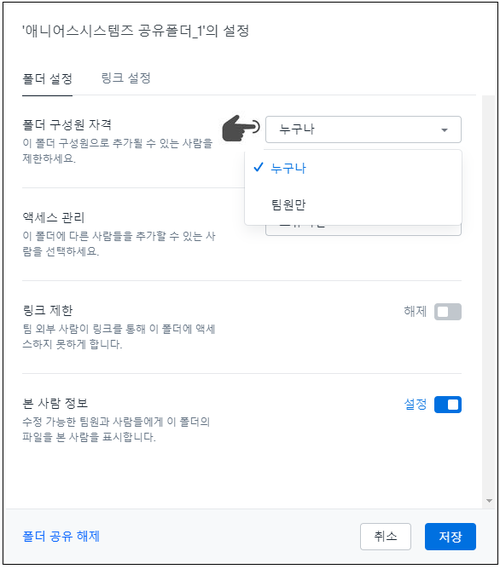Screen dimensions: 500x569
Task: Click the scrollbar down arrow
Action: point(489,501)
